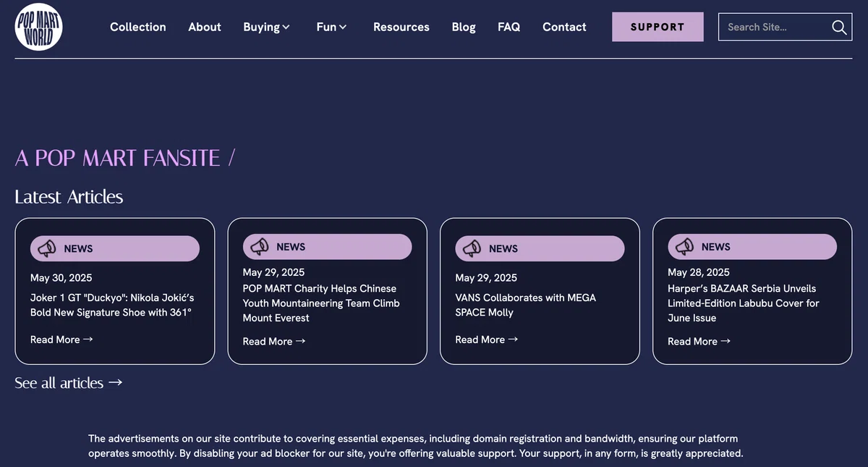Click the May 30, 2025 date
Image resolution: width=868 pixels, height=467 pixels.
(x=61, y=278)
